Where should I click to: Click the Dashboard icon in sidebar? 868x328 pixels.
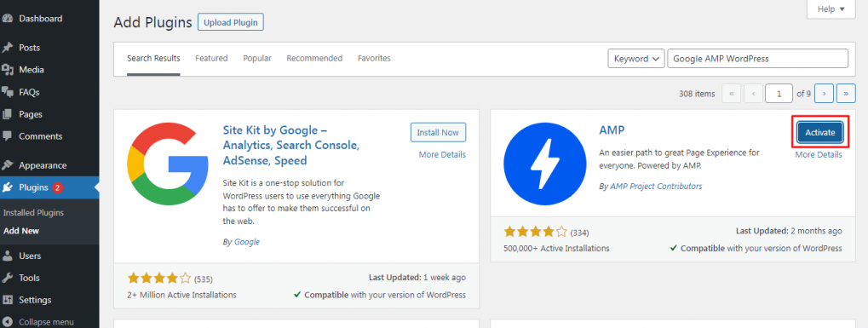pyautogui.click(x=7, y=18)
